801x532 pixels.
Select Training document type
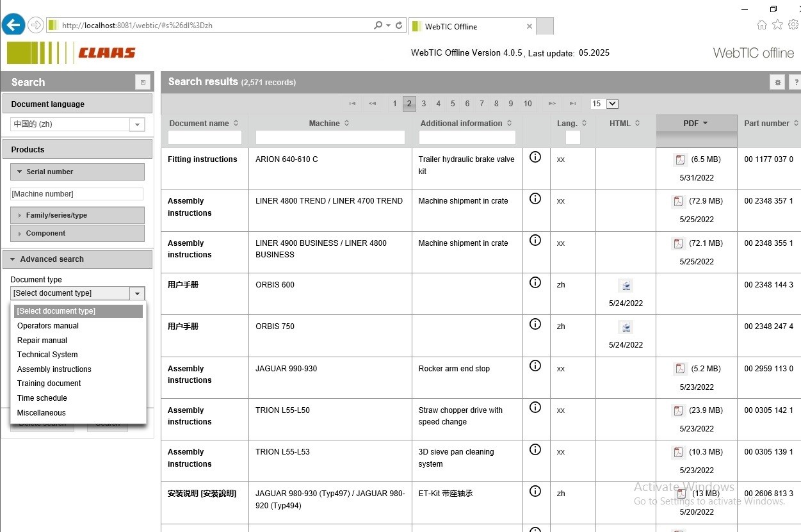point(78,383)
